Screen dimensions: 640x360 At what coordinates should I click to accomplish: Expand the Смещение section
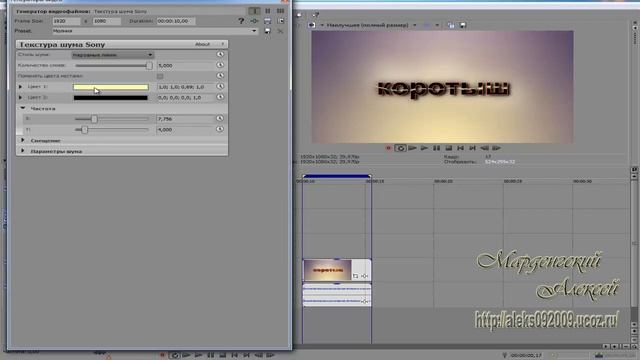(22, 140)
